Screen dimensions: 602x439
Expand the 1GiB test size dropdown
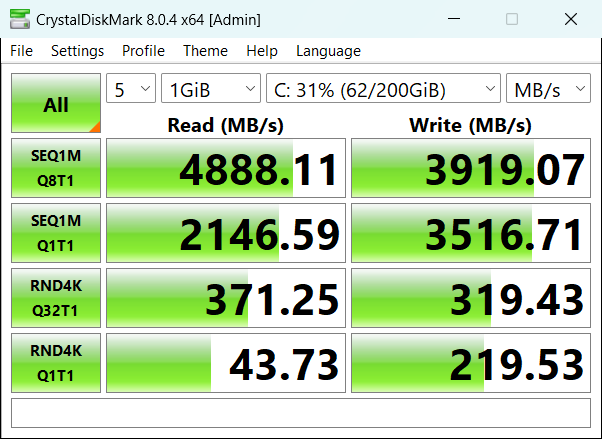pos(210,90)
